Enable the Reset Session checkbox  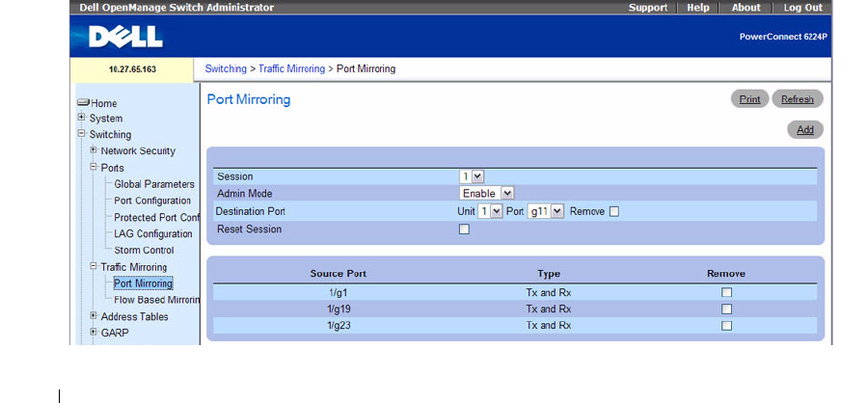coord(464,229)
